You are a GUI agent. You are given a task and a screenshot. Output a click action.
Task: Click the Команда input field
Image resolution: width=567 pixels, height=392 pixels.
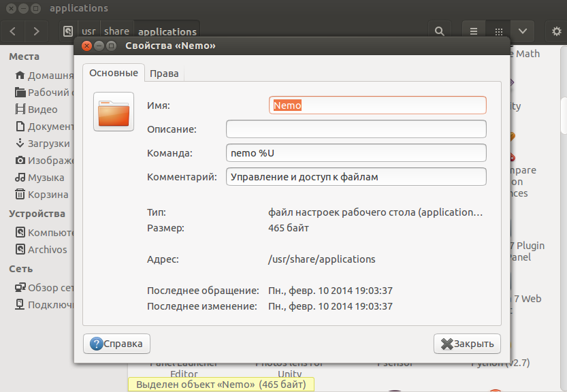point(356,153)
